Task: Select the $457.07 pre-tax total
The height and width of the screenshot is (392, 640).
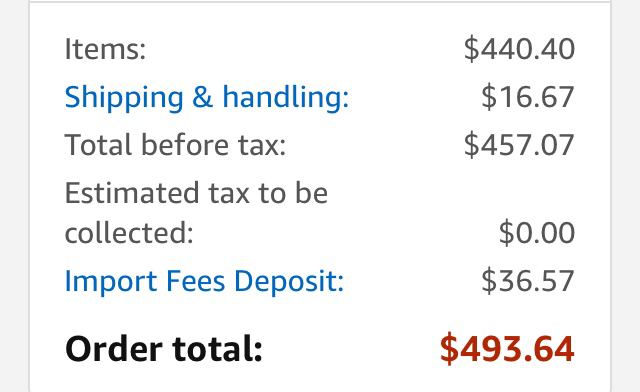Action: (519, 145)
